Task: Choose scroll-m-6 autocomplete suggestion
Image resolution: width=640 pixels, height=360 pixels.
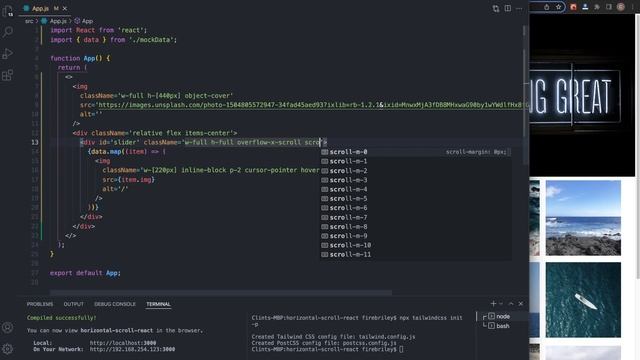Action: pos(416,208)
